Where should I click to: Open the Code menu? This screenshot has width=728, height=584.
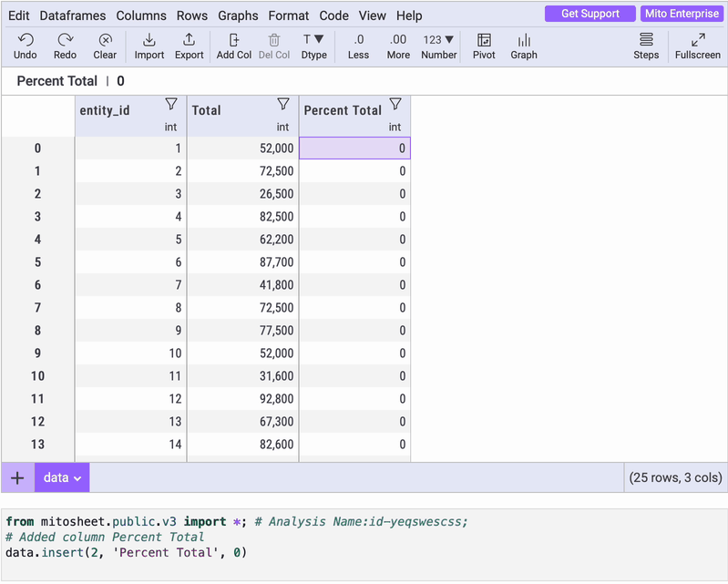click(333, 15)
